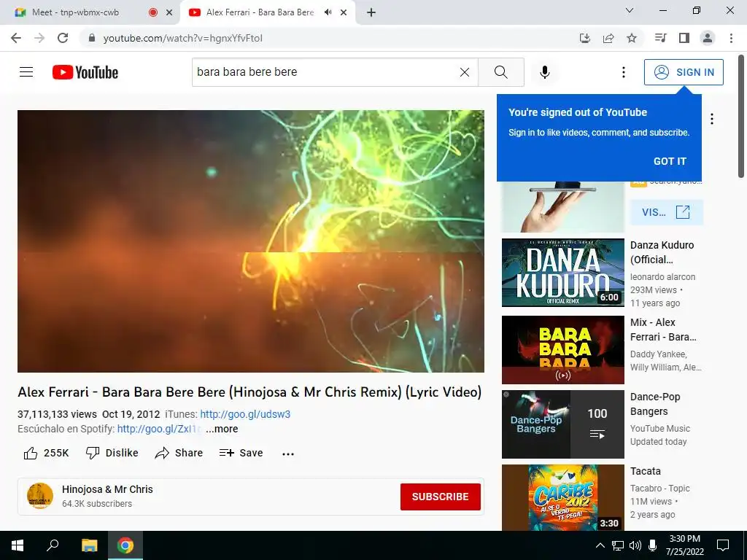The image size is (747, 560).
Task: Open the ad options three-dot menu
Action: 712,119
